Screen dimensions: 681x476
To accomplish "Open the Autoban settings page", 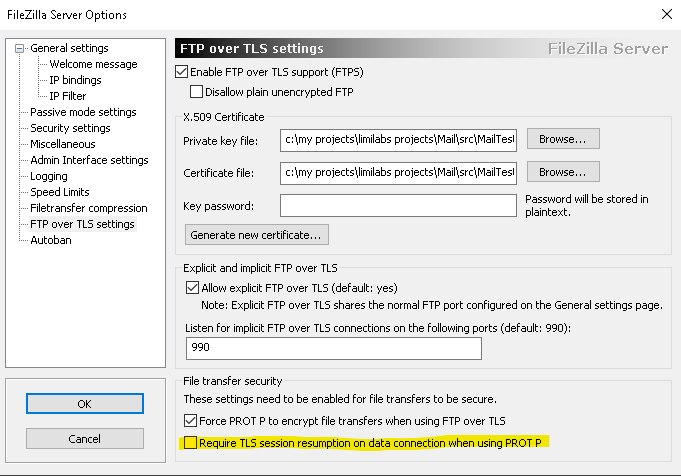I will pyautogui.click(x=51, y=240).
